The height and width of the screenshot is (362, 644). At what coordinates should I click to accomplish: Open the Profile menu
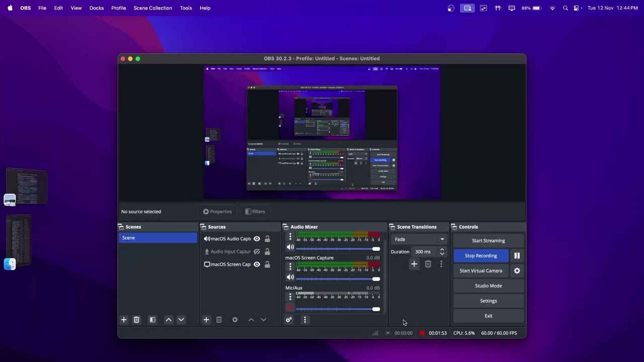point(119,8)
